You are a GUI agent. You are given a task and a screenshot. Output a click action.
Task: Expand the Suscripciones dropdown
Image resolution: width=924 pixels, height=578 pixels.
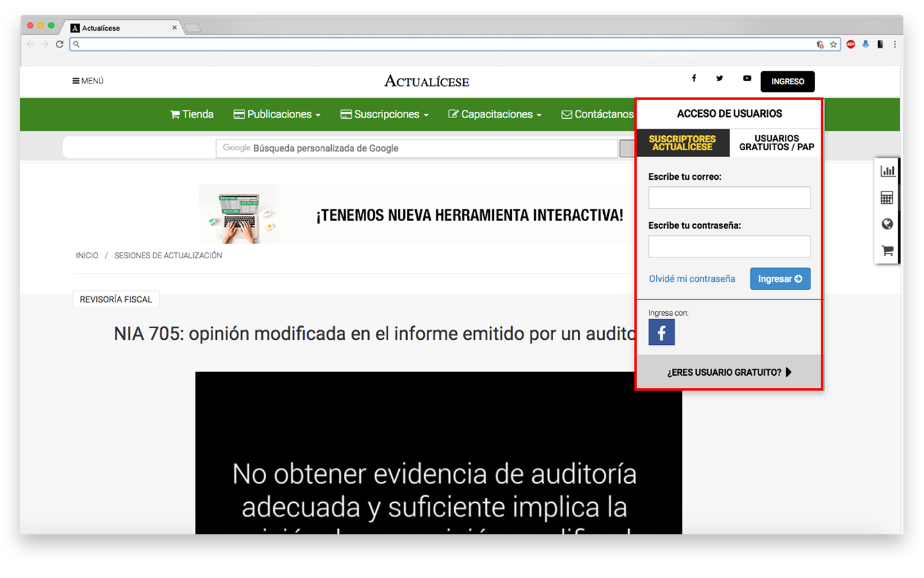pos(384,114)
